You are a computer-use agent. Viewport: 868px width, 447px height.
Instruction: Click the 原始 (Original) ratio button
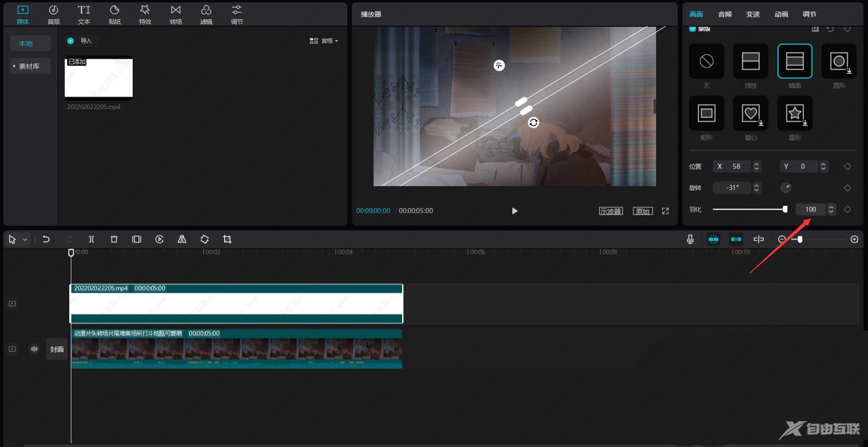click(x=643, y=211)
